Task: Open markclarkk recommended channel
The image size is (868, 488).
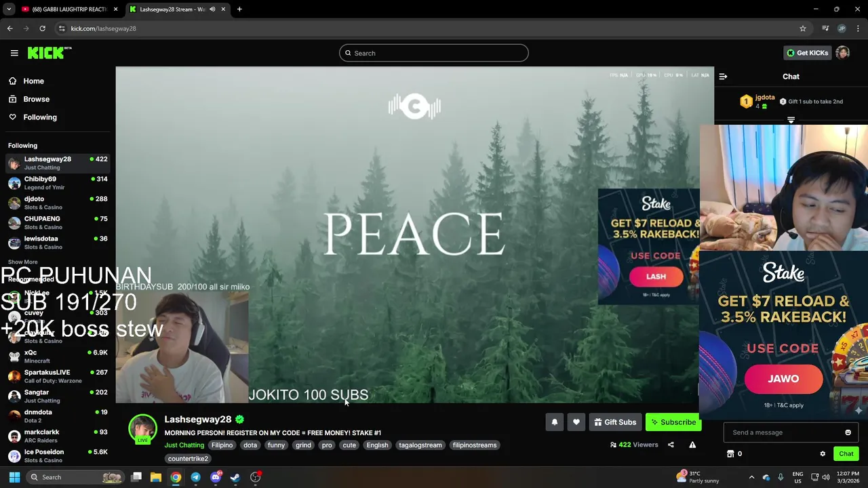Action: coord(58,436)
